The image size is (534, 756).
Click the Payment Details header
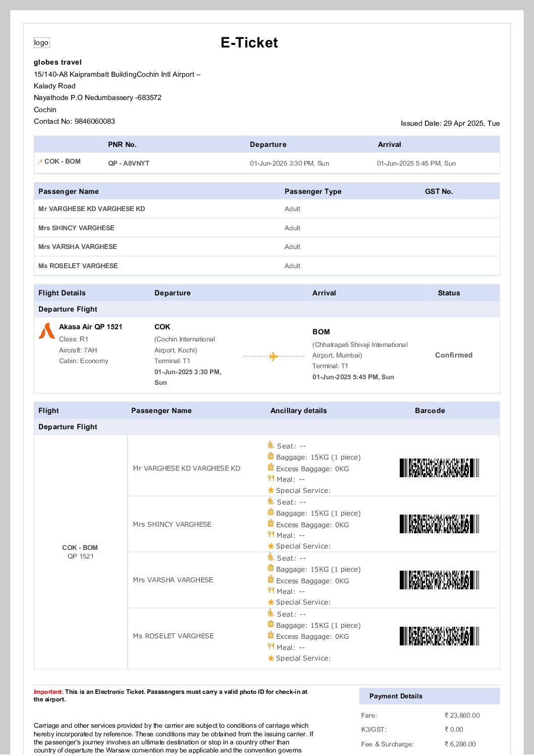click(x=396, y=696)
